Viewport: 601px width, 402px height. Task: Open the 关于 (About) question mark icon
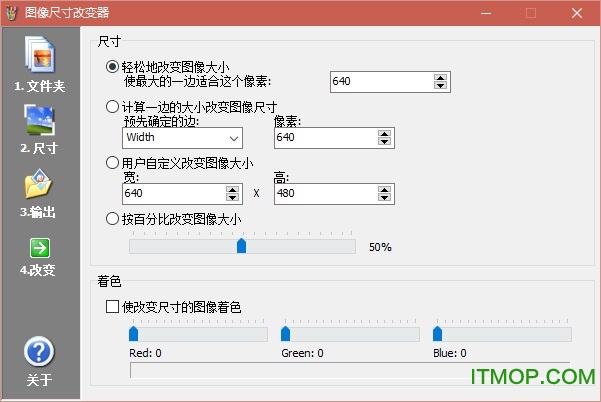coord(39,352)
